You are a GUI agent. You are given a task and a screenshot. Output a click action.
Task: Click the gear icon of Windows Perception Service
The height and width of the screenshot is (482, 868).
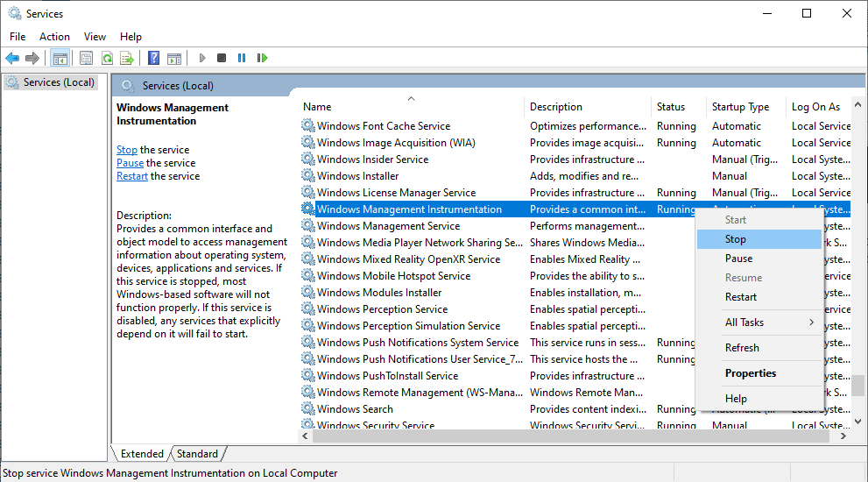(307, 308)
